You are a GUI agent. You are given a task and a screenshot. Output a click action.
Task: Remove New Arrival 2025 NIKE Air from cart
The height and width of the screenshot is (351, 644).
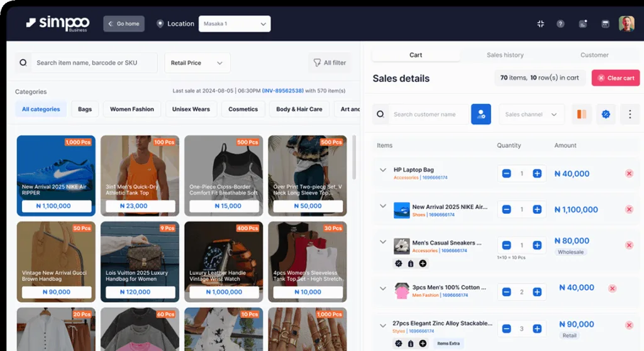629,209
